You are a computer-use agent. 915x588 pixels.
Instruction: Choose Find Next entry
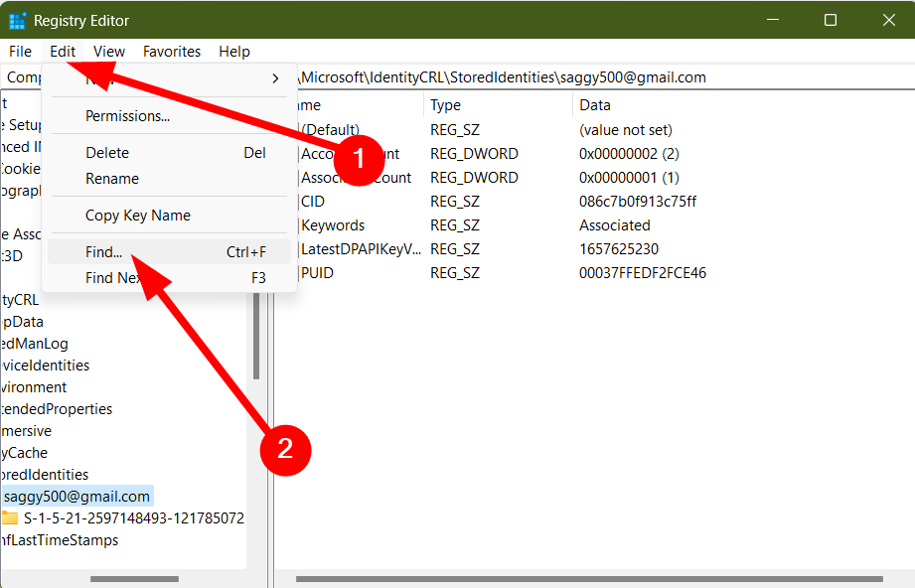tap(169, 278)
